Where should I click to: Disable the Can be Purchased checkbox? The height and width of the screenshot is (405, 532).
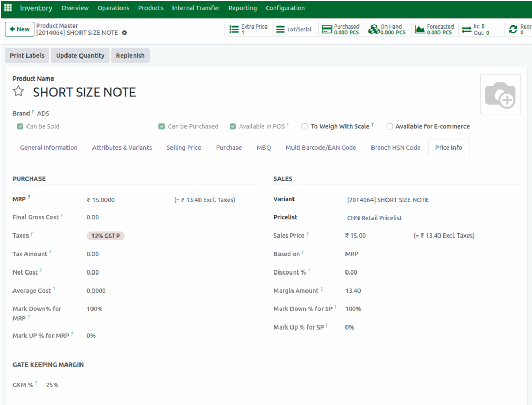click(x=162, y=126)
